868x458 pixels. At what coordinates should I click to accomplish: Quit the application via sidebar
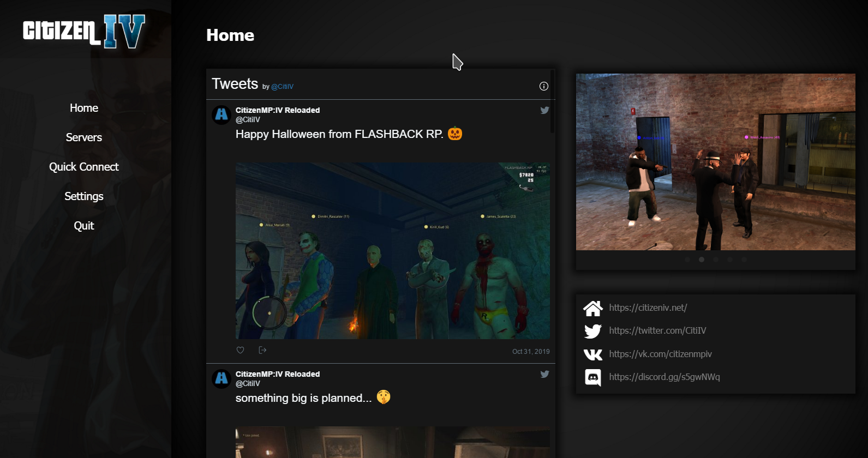pos(84,226)
